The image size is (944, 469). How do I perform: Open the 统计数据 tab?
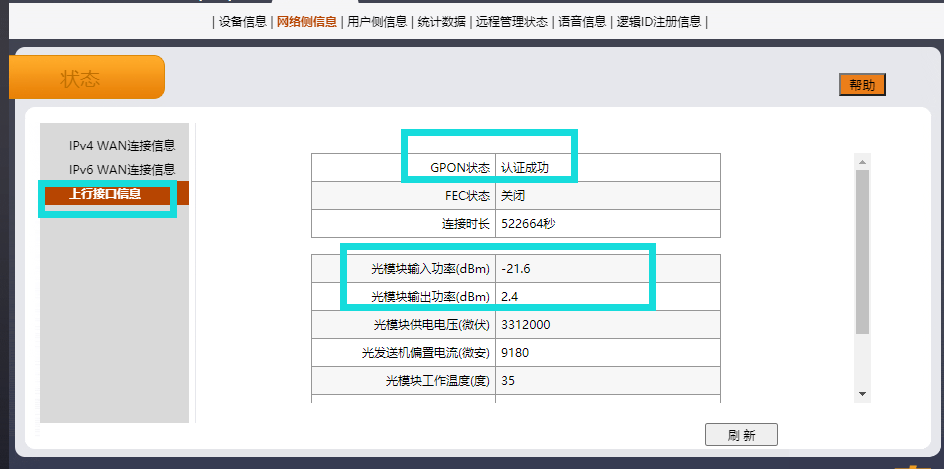tap(442, 22)
